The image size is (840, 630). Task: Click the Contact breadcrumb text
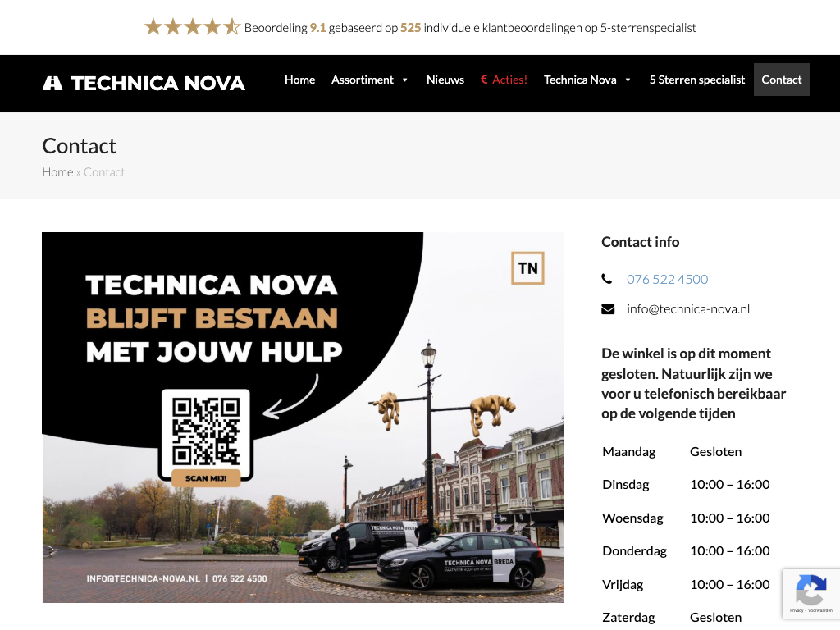click(x=104, y=172)
